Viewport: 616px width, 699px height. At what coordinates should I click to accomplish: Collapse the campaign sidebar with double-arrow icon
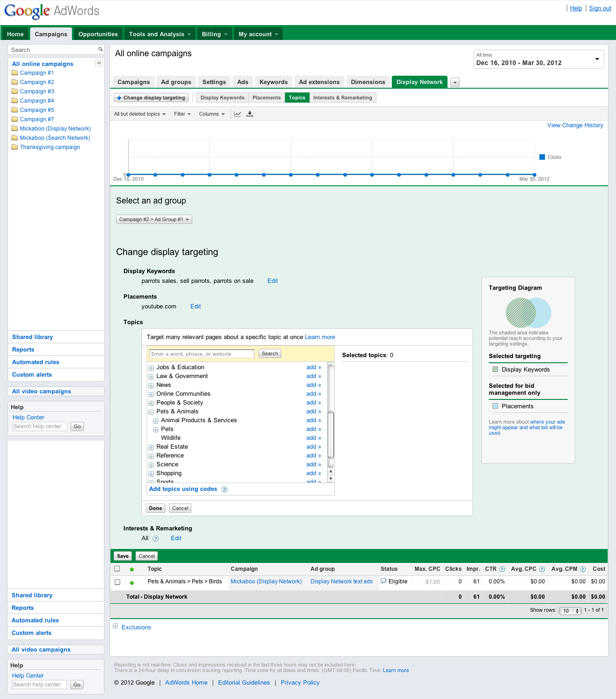99,63
